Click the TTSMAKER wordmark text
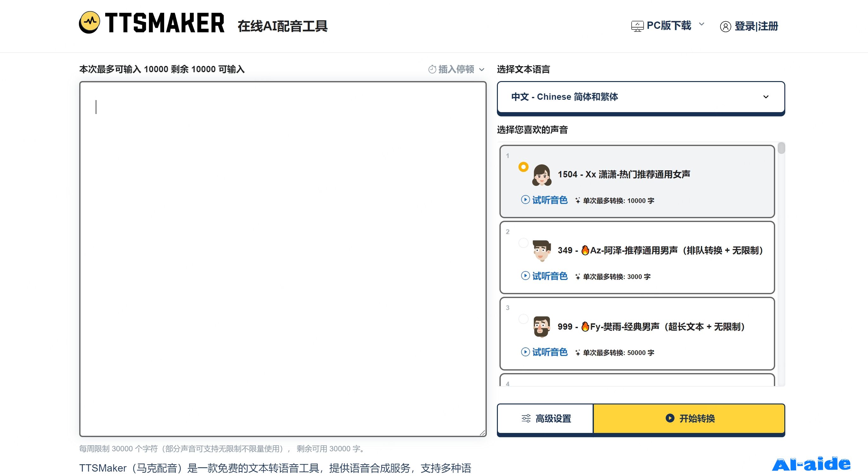The width and height of the screenshot is (868, 476). 165,23
